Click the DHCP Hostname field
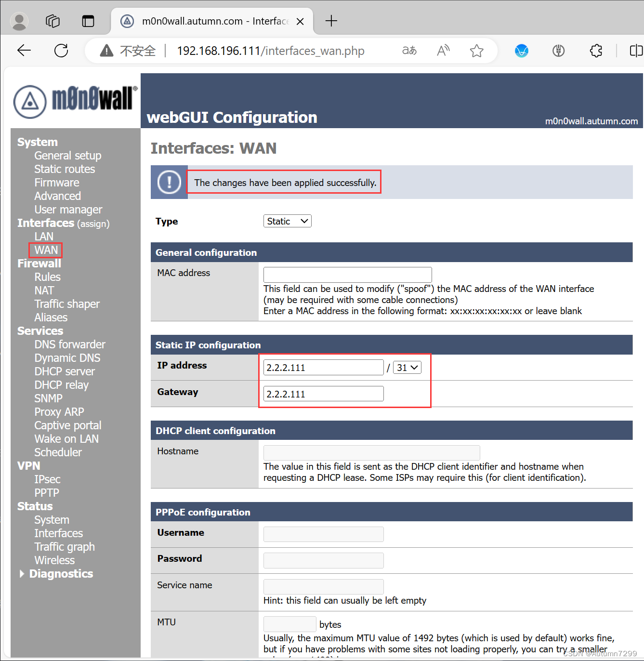This screenshot has height=661, width=644. point(372,453)
